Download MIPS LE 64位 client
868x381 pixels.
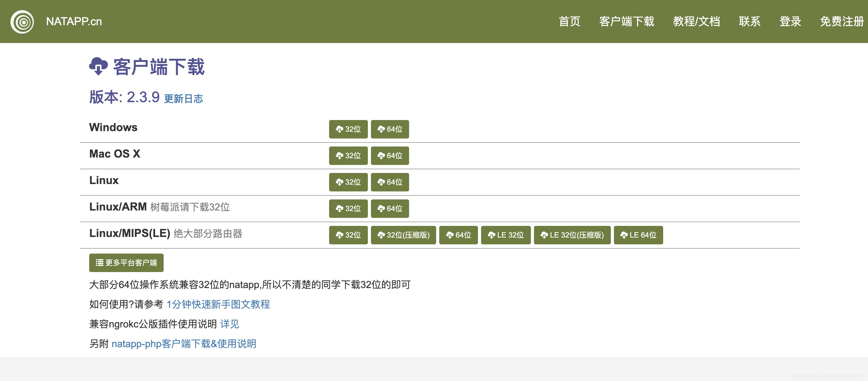(638, 235)
